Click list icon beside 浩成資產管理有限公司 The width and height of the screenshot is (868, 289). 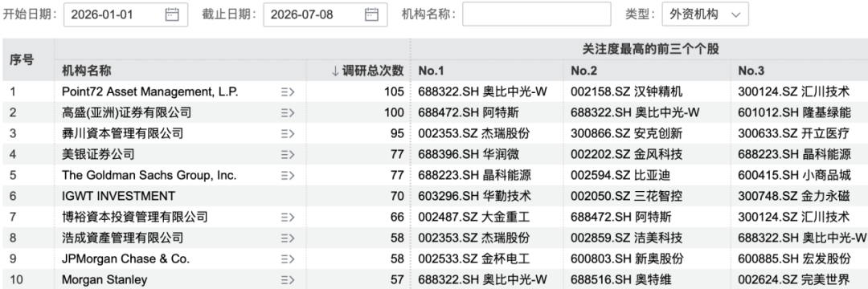point(287,238)
